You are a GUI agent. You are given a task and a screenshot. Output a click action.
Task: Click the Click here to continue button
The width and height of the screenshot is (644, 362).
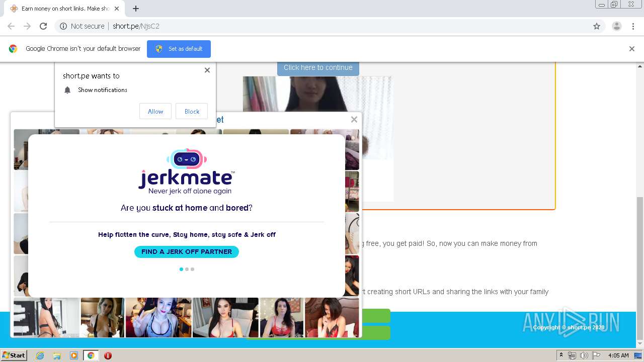318,67
